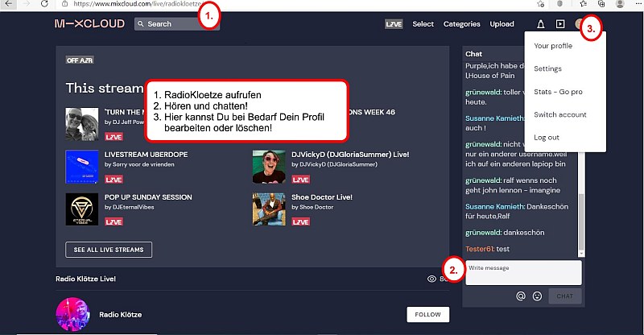Go back in the browser
This screenshot has height=335, width=644.
point(8,4)
